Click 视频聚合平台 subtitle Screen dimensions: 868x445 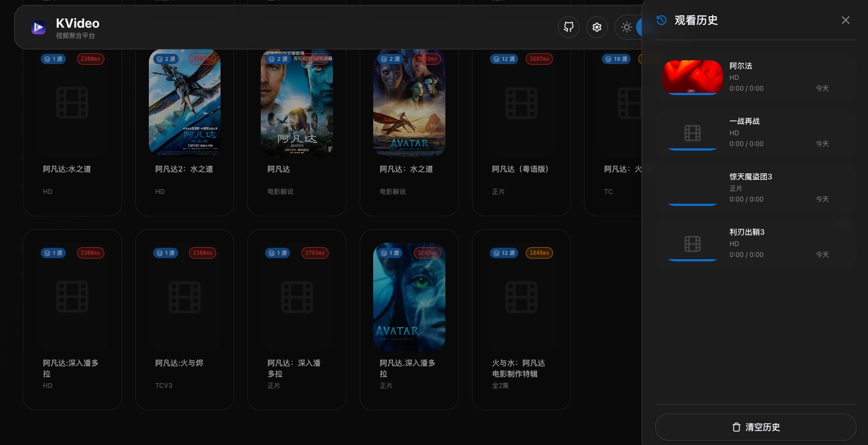[76, 36]
